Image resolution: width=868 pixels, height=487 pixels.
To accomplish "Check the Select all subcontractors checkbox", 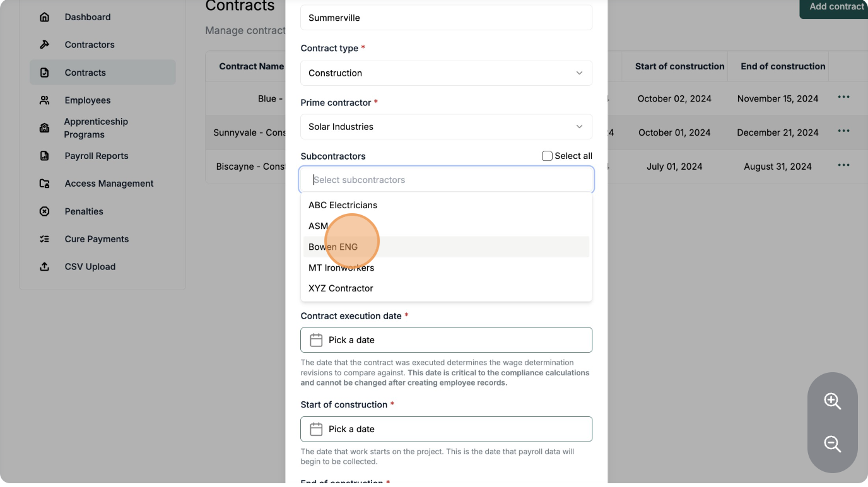I will tap(547, 156).
